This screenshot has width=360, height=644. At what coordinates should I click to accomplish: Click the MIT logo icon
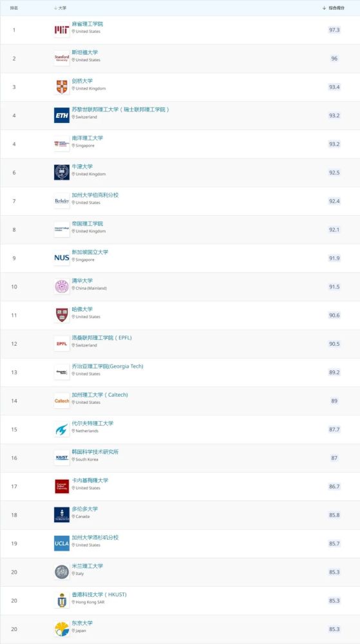pos(62,30)
